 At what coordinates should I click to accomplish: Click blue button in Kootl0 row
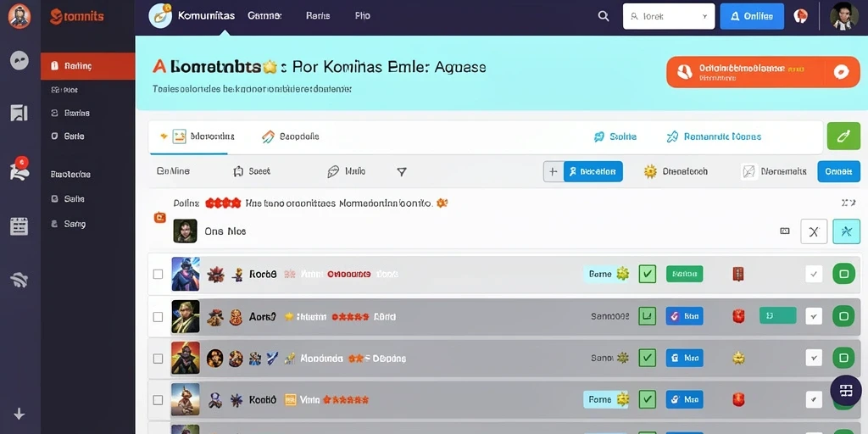coord(684,398)
